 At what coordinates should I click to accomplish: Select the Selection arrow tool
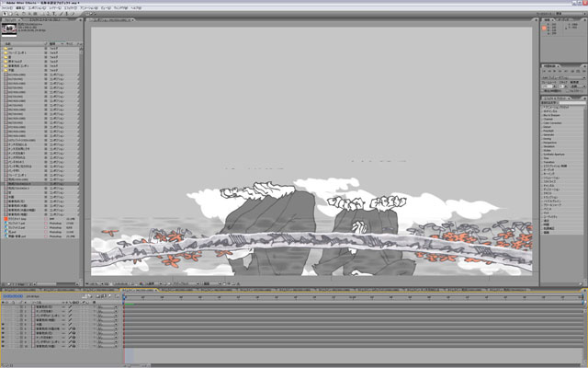point(5,14)
